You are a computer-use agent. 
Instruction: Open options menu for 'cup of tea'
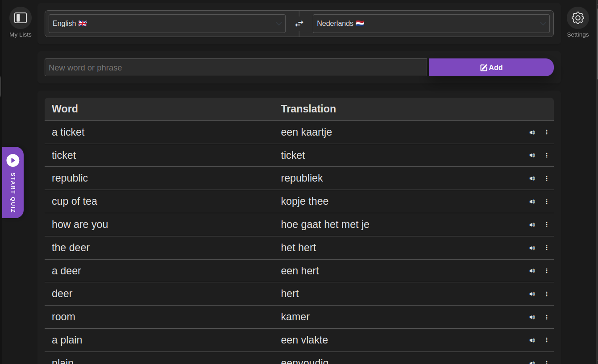click(x=547, y=202)
